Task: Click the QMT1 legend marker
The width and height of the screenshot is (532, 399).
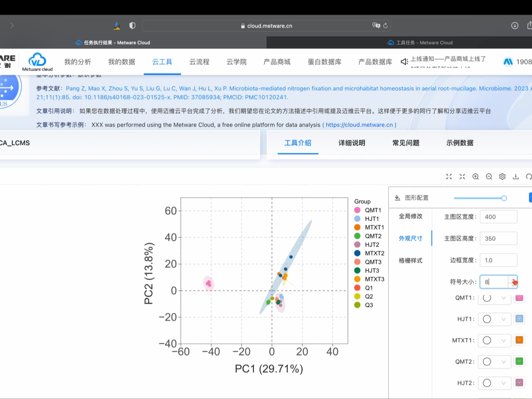Action: (357, 210)
